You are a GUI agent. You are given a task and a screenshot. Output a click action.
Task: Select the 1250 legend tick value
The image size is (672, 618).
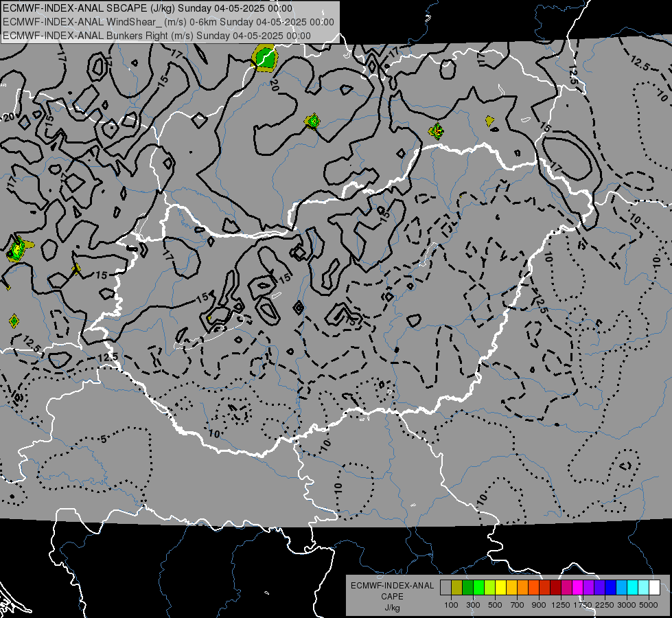click(561, 605)
